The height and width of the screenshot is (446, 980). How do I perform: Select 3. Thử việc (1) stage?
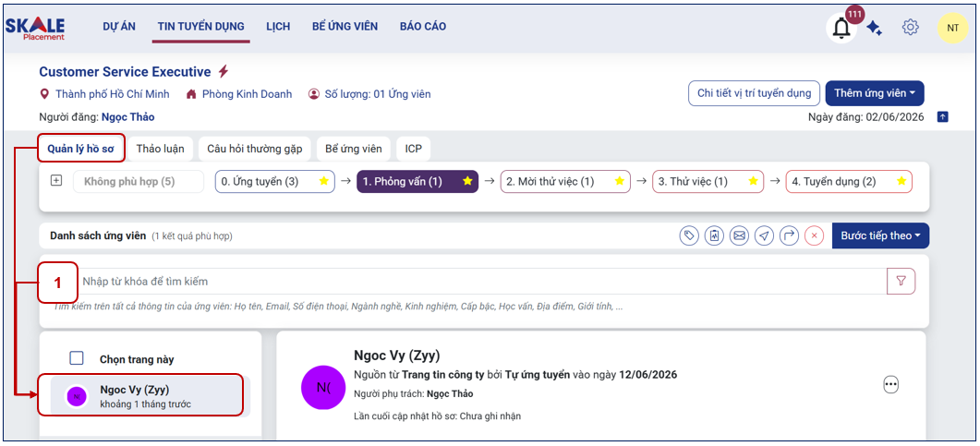tap(708, 182)
